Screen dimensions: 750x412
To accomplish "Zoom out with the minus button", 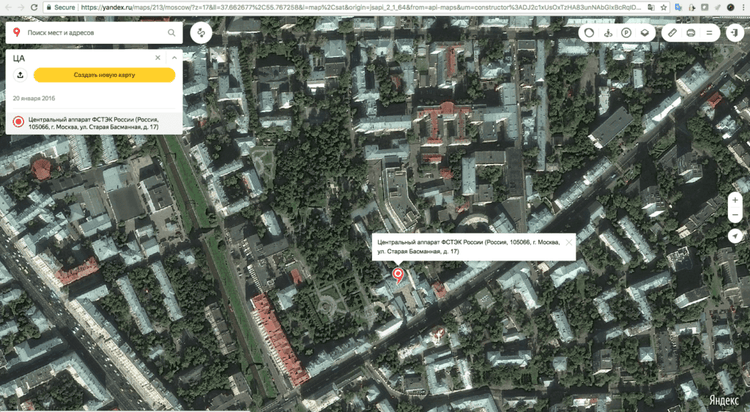I will point(735,216).
